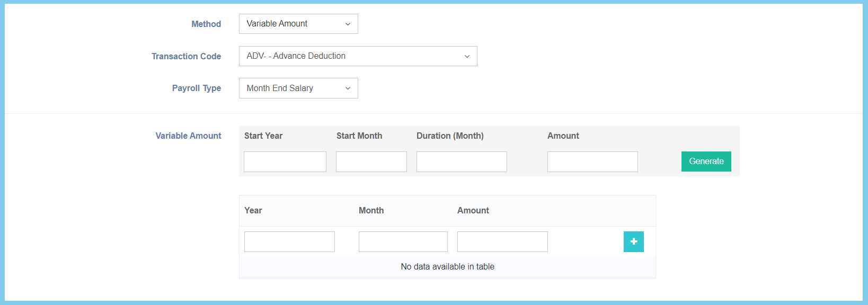The height and width of the screenshot is (305, 868).
Task: Select the Duration (Month) input box
Action: [x=461, y=162]
